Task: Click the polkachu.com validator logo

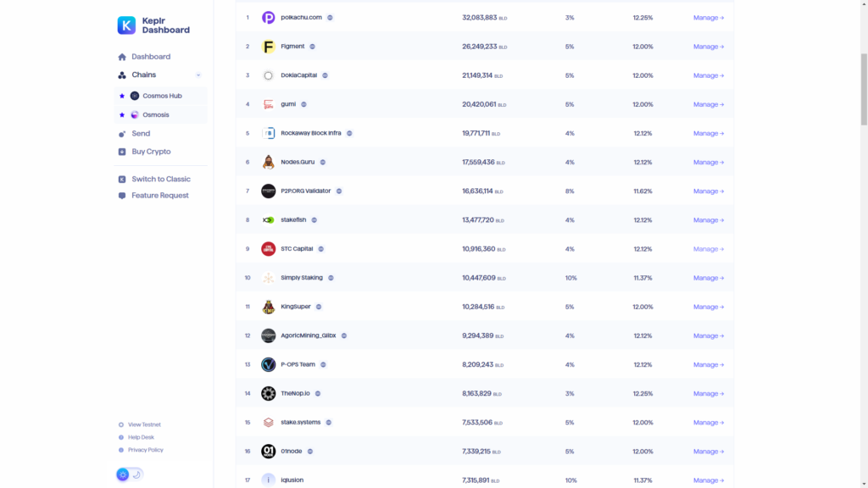Action: [x=268, y=18]
